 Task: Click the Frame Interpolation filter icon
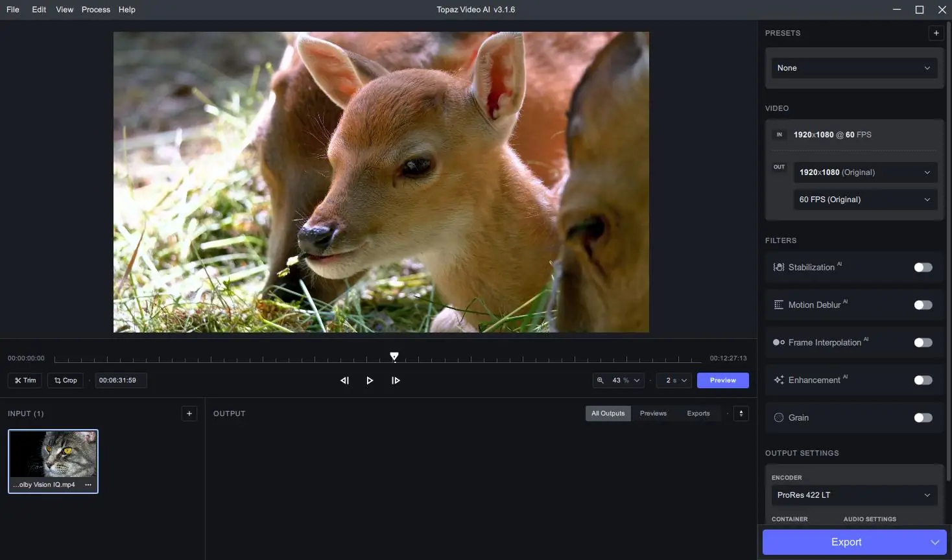click(779, 342)
